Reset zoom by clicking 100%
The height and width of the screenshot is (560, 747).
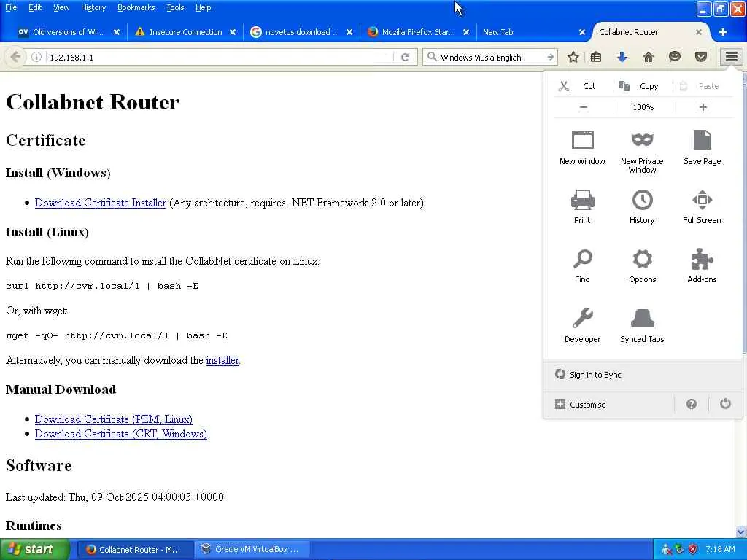coord(643,107)
